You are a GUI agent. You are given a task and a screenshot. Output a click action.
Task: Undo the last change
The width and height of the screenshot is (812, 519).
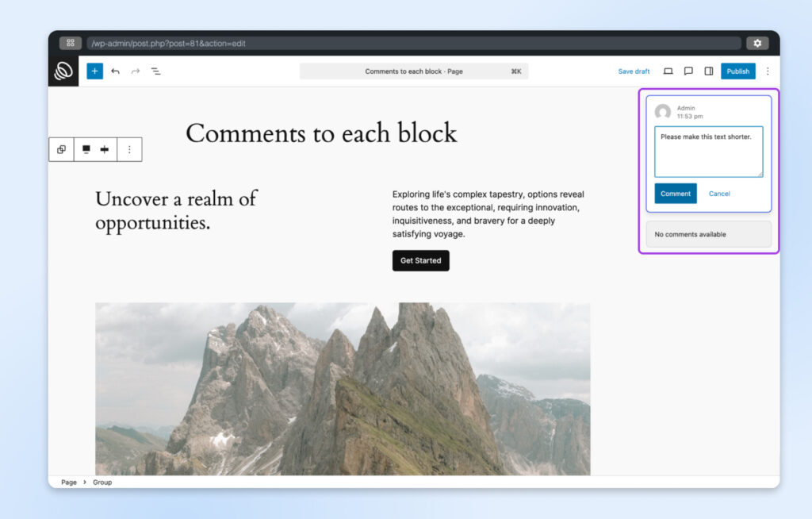[x=115, y=71]
